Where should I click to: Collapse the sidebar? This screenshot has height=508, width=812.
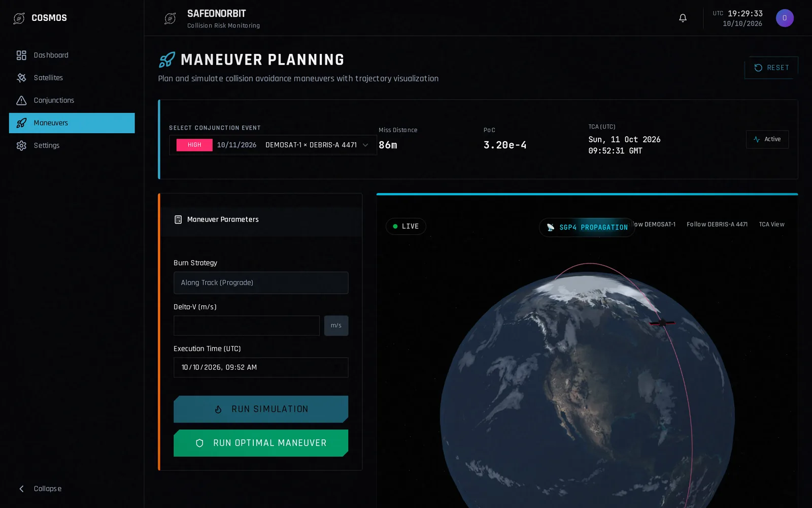(x=72, y=489)
